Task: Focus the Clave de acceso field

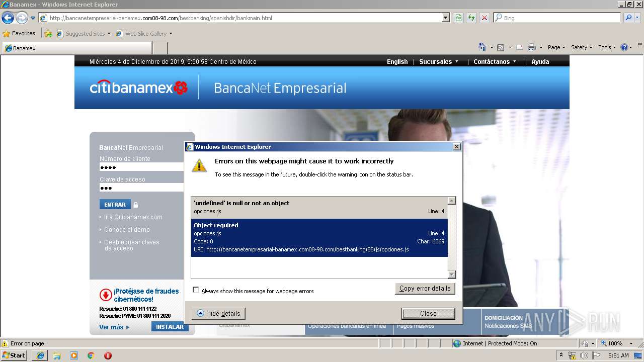Action: click(x=141, y=188)
